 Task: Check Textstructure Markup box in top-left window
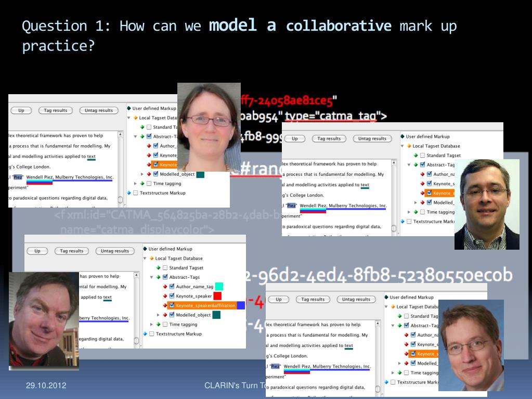pyautogui.click(x=136, y=192)
